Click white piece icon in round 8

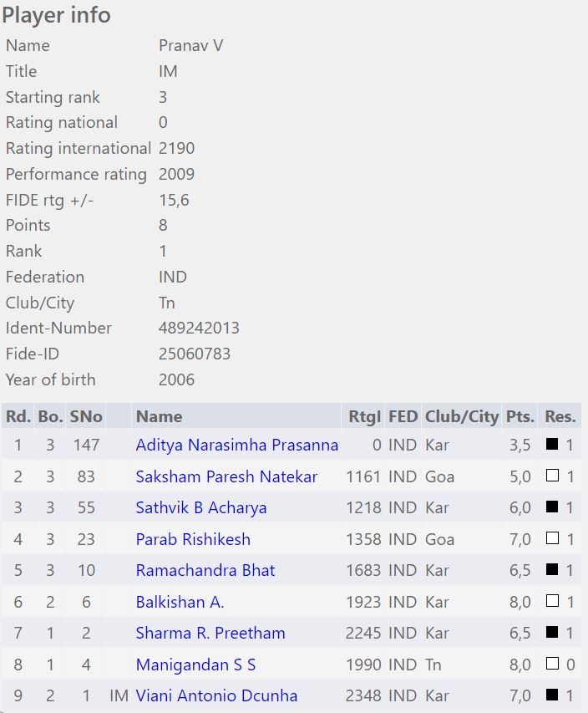[551, 665]
